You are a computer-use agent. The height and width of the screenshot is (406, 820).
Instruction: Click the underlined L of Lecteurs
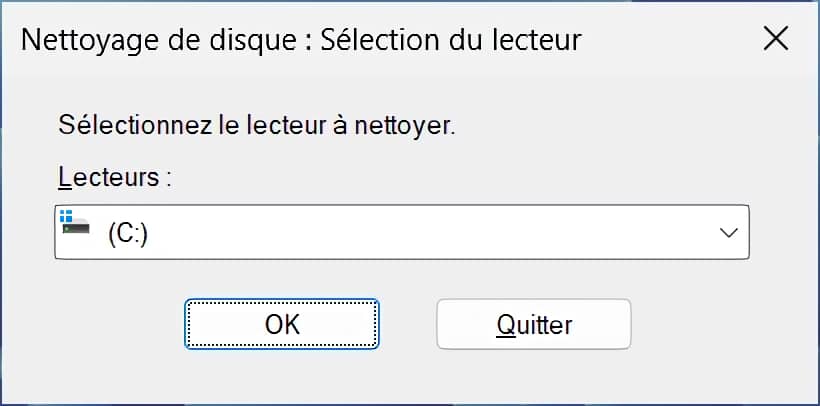pos(64,178)
